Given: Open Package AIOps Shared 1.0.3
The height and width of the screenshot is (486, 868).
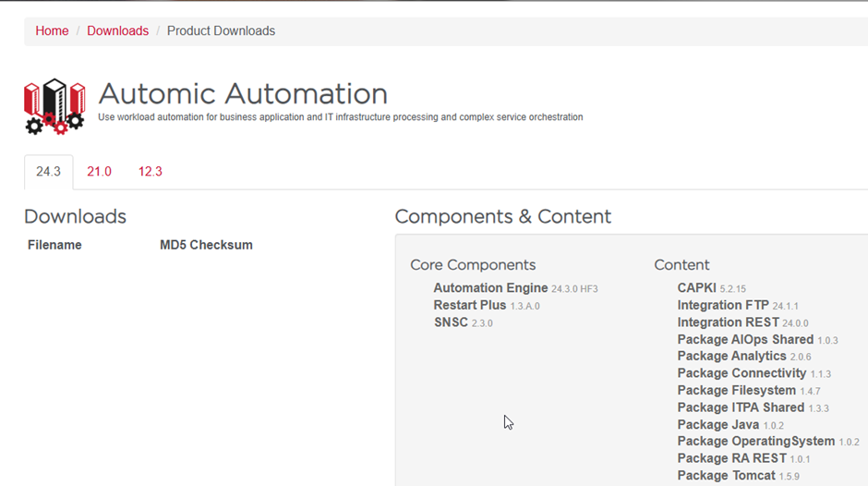Looking at the screenshot, I should (758, 340).
